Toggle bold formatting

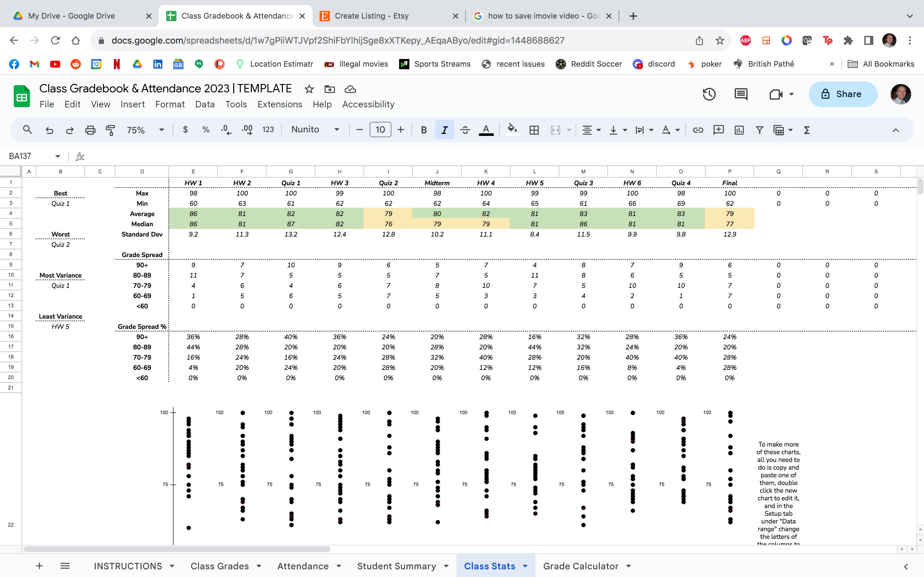[424, 130]
